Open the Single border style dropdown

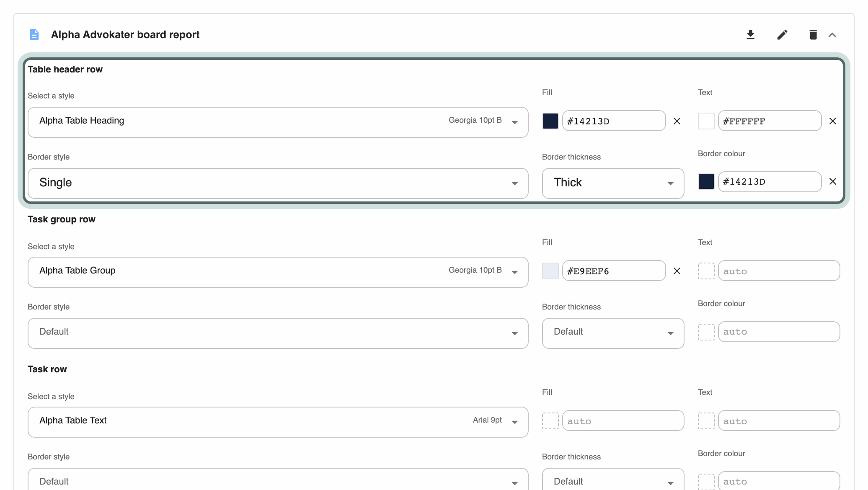tap(278, 183)
